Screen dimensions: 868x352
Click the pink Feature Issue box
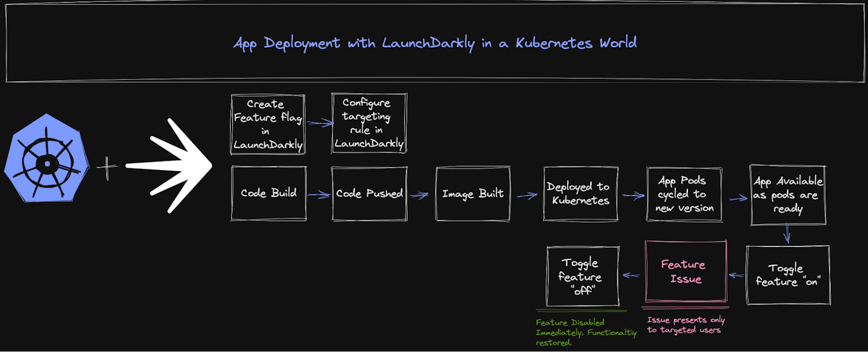tap(686, 272)
